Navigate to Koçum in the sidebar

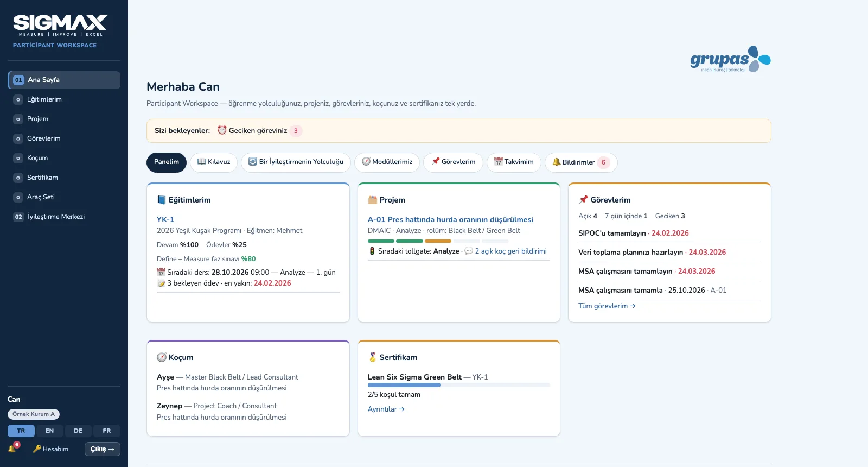pyautogui.click(x=64, y=158)
